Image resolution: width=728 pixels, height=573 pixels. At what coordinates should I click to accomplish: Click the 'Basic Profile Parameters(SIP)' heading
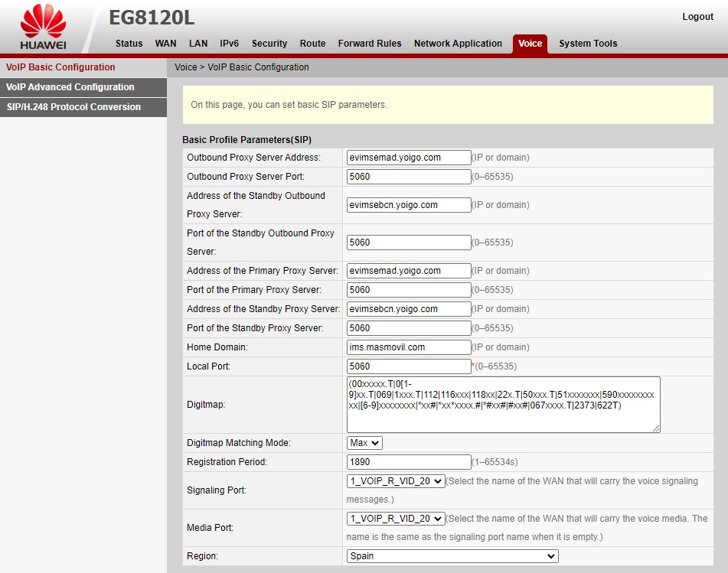point(247,140)
